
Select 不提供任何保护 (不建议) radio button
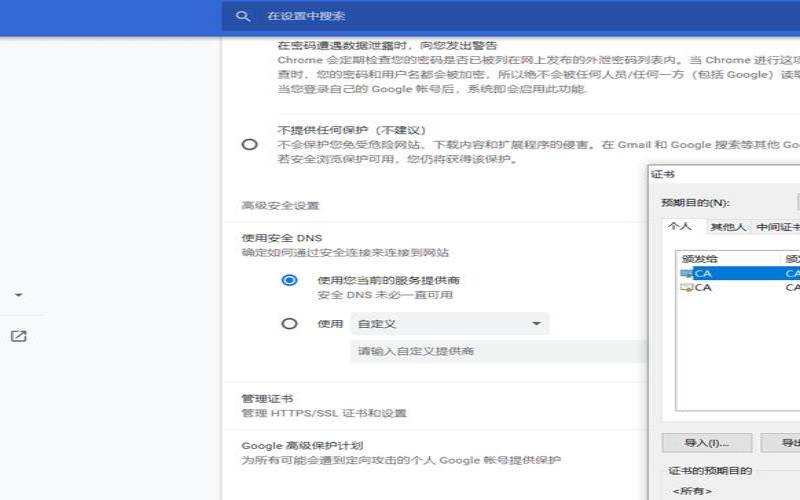click(x=249, y=144)
